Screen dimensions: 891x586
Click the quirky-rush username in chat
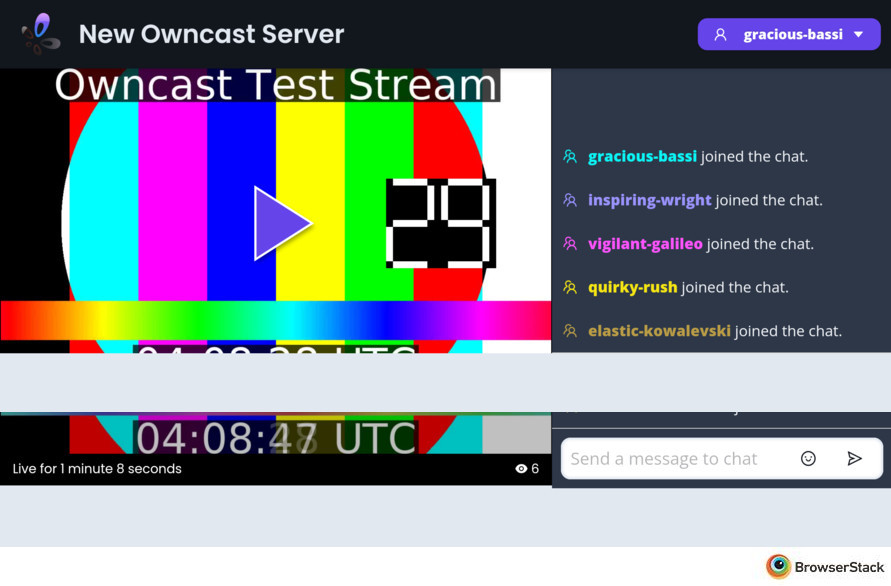pos(632,287)
